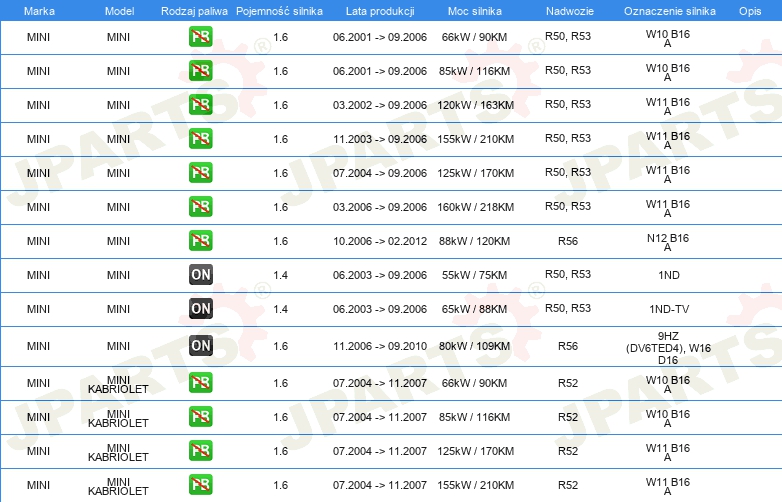This screenshot has width=782, height=502.
Task: Click Marka MINI in the 1ND row
Action: pyautogui.click(x=38, y=275)
